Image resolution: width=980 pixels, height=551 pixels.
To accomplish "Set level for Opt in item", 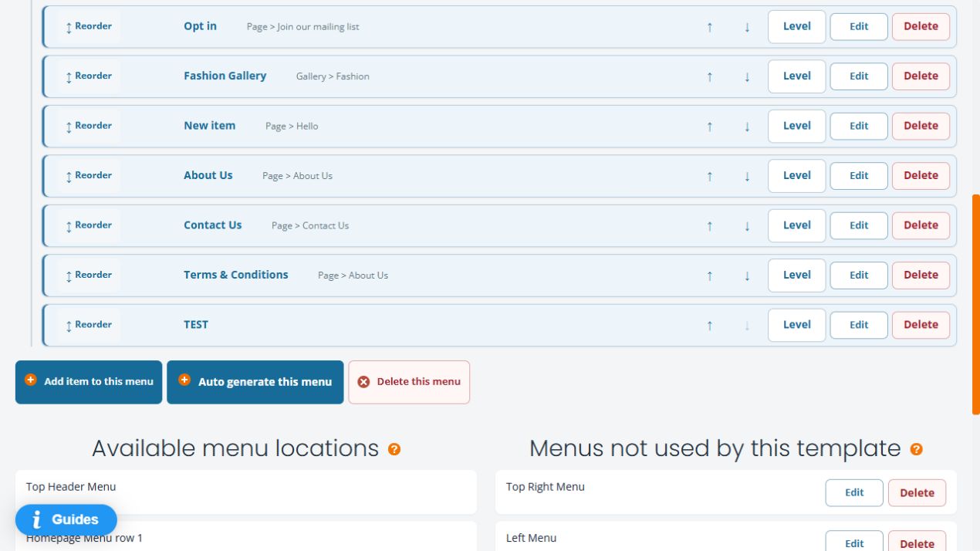I will pyautogui.click(x=797, y=26).
